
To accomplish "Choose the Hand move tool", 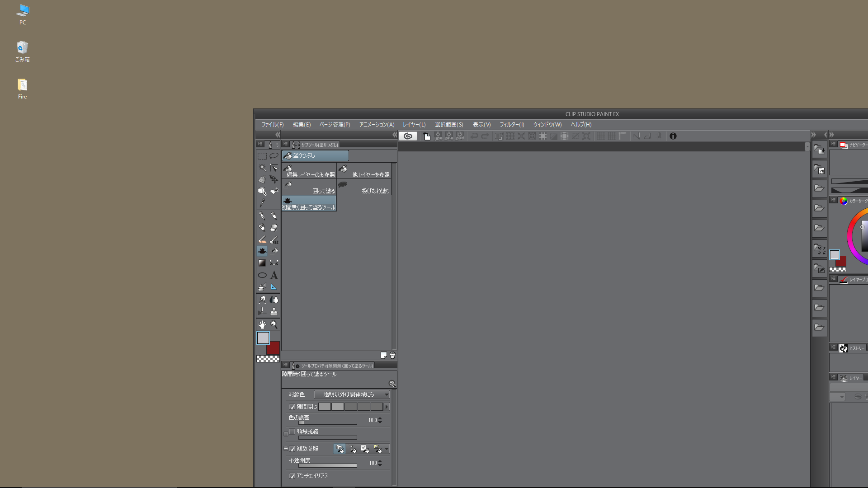I will click(x=262, y=324).
